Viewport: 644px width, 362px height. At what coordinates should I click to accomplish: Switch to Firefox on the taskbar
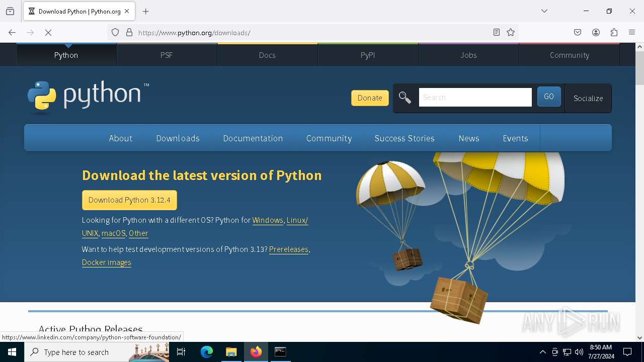[256, 352]
